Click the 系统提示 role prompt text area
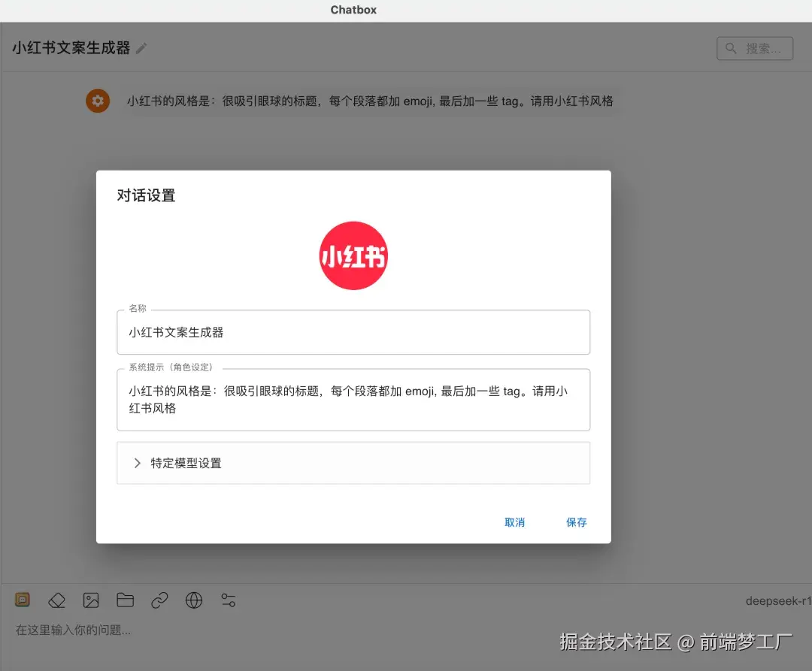This screenshot has width=812, height=671. (353, 399)
